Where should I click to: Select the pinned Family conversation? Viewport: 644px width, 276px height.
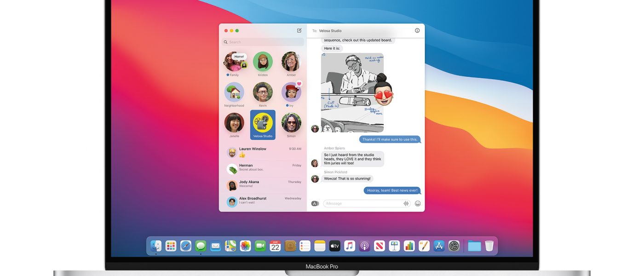[234, 64]
